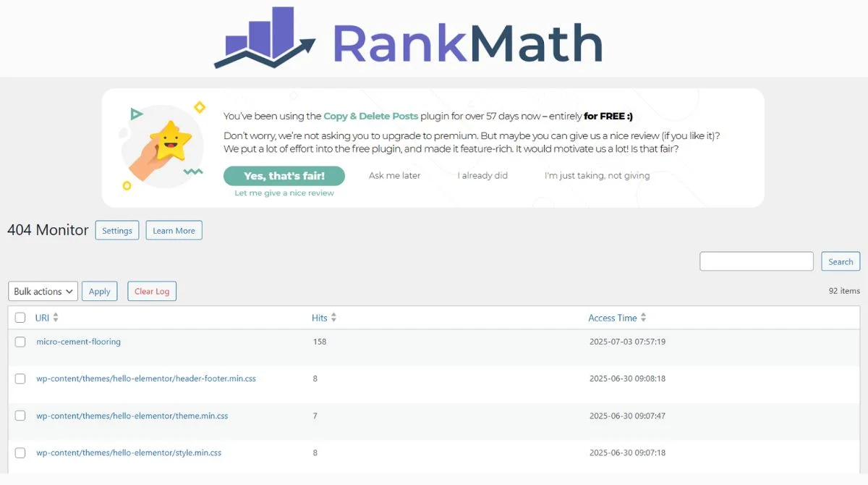Viewport: 868px width, 485px height.
Task: Click access time 2025-06-30 09:08:18
Action: 627,379
